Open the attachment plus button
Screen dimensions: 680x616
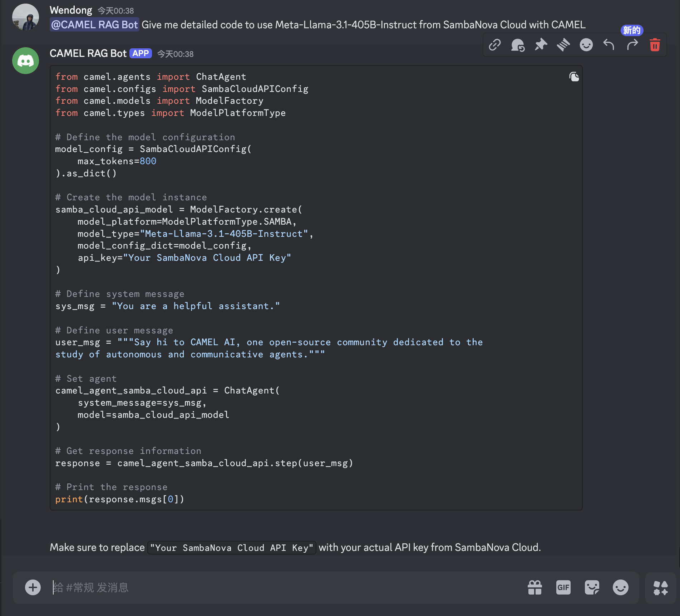coord(33,587)
